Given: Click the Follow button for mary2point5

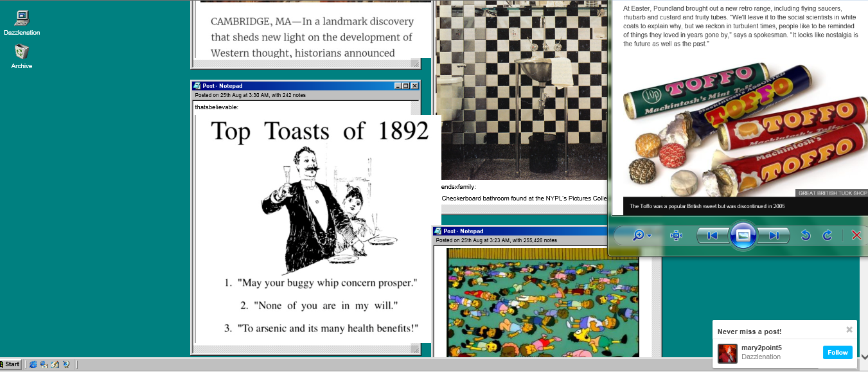Looking at the screenshot, I should 838,352.
